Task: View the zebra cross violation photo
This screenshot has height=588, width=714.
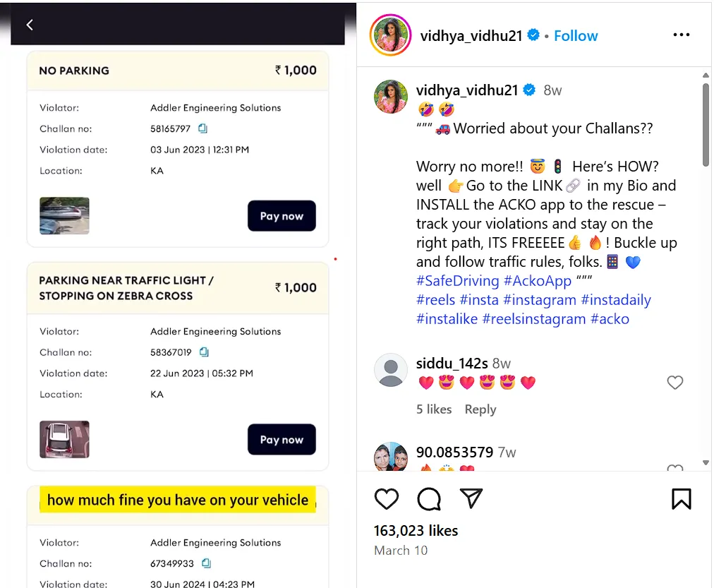Action: tap(64, 439)
